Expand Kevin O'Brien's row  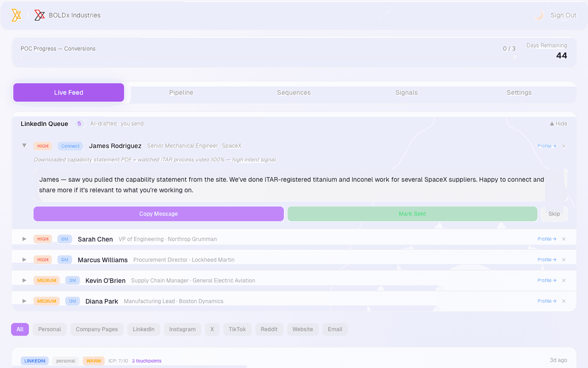pyautogui.click(x=24, y=280)
